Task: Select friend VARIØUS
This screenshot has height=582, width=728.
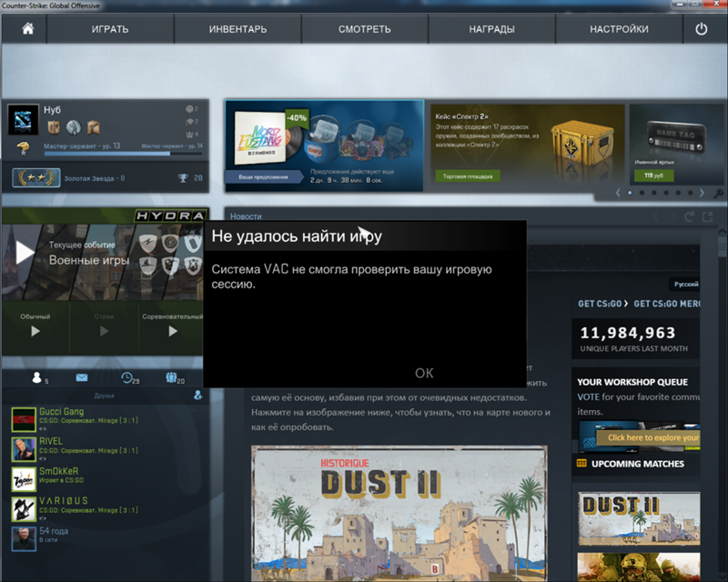Action: [x=106, y=508]
